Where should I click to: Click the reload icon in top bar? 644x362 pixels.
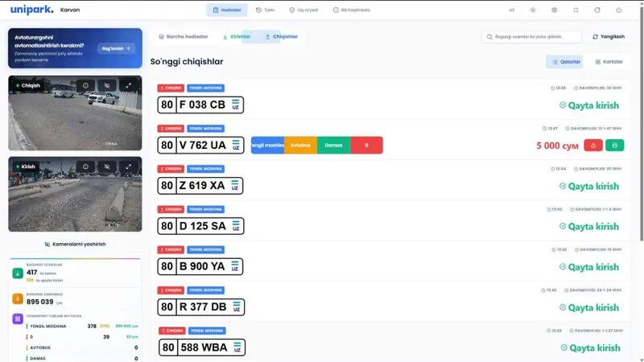[x=597, y=10]
